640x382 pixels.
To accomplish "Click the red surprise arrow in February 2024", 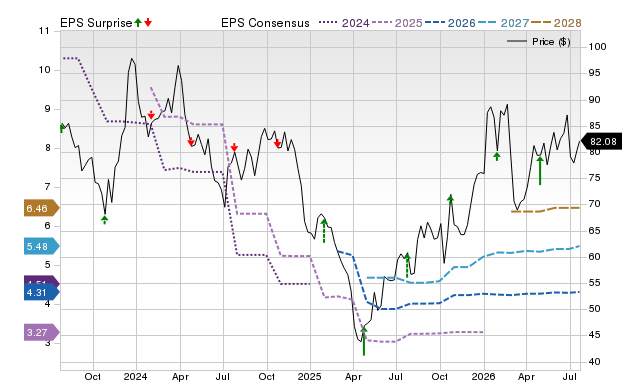I will [151, 115].
